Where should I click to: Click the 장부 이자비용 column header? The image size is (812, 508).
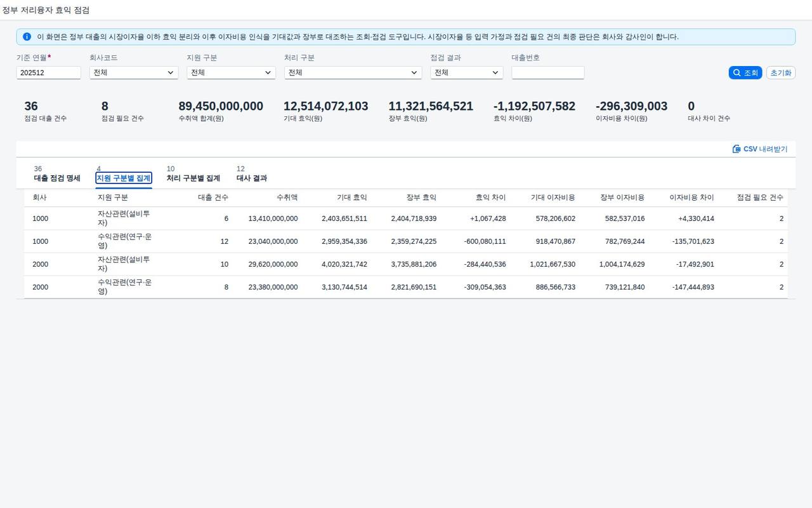(x=622, y=197)
